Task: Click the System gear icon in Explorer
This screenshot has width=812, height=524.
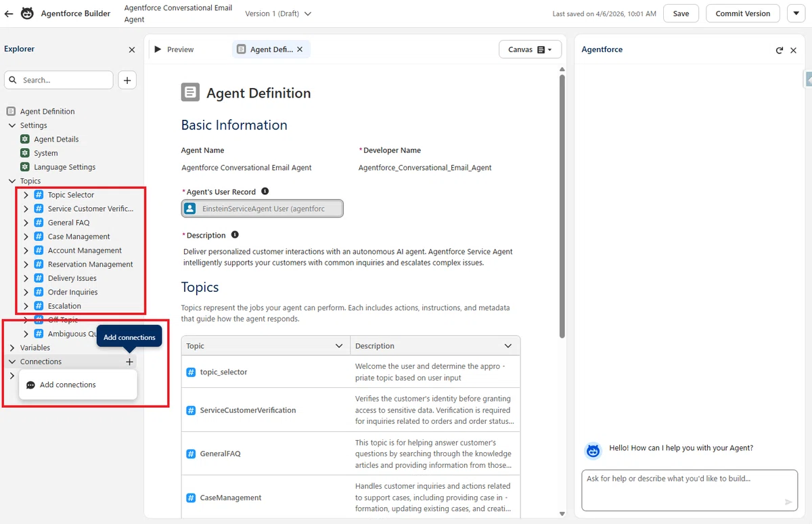Action: (x=25, y=153)
